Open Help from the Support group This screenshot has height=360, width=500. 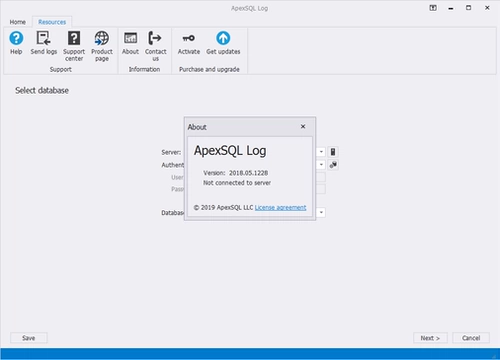[x=16, y=43]
